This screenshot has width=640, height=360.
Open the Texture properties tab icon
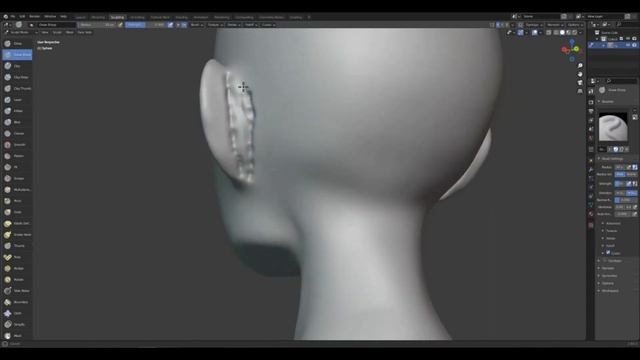click(591, 225)
